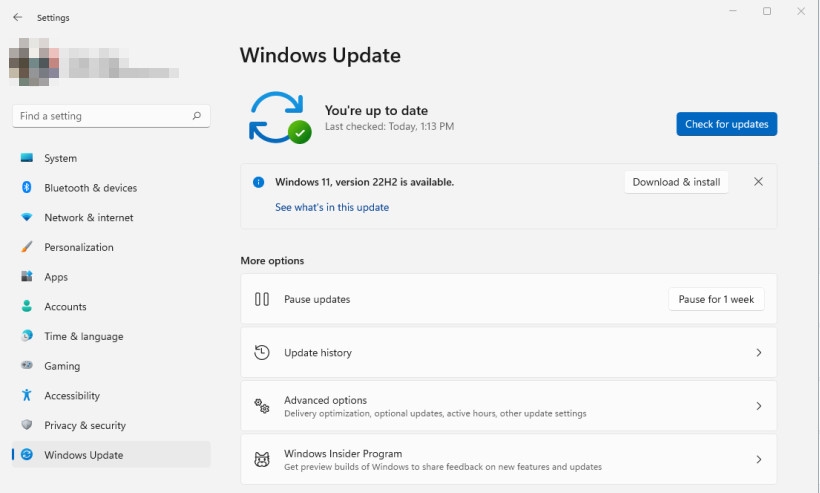Viewport: 820px width, 493px height.
Task: Click the Windows Update page title
Action: tap(320, 55)
